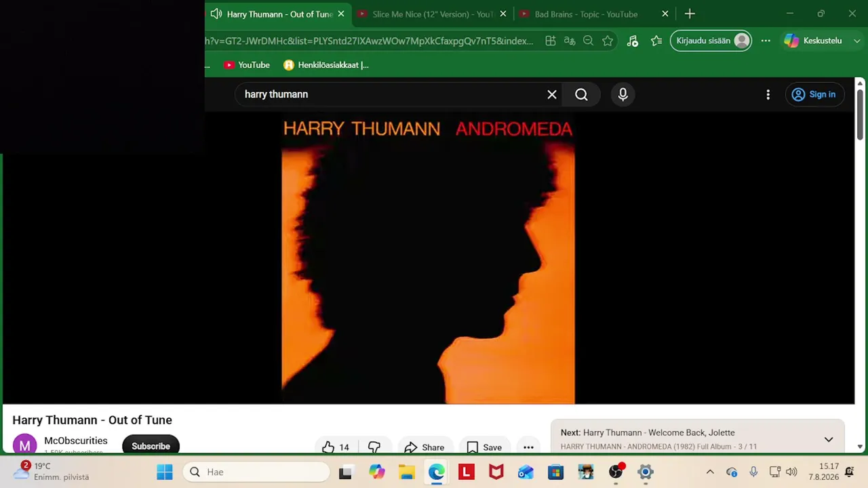
Task: Open the weather widget showing 19°C
Action: 52,472
